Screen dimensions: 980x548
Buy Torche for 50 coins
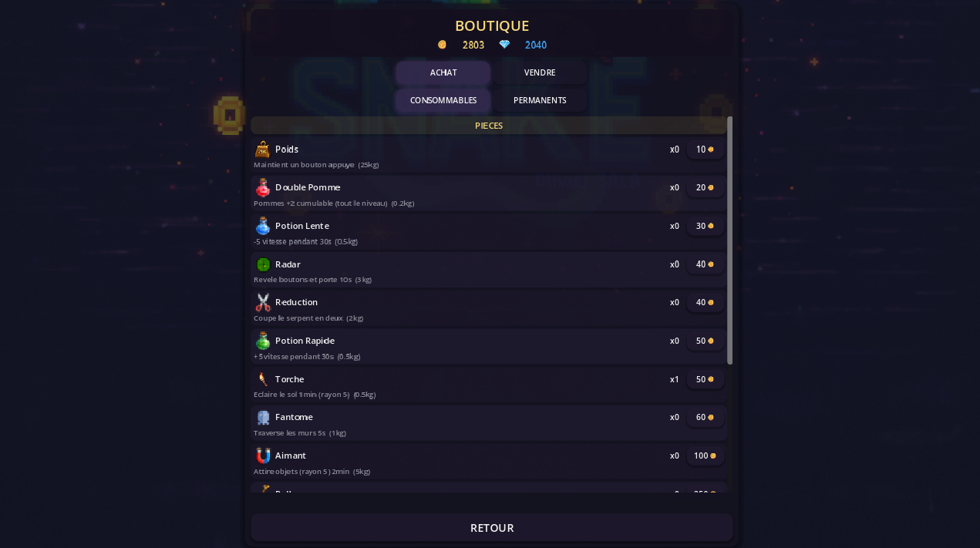pos(706,379)
